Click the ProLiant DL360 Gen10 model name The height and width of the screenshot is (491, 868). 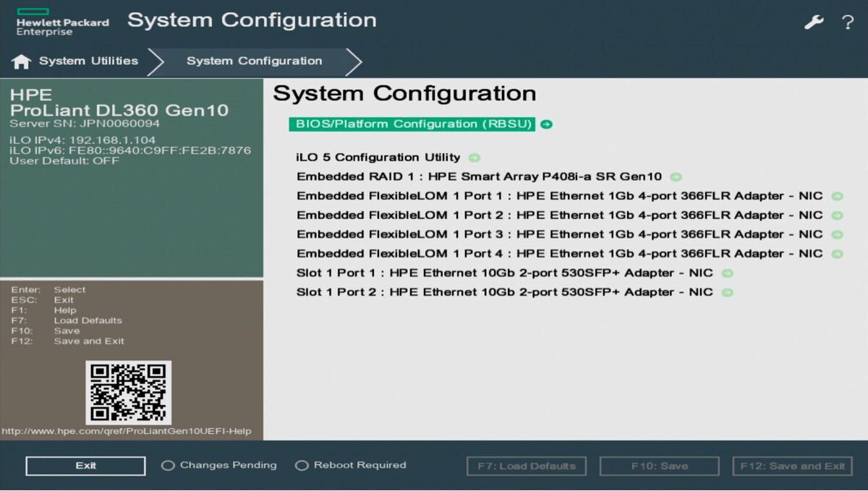[x=119, y=111]
